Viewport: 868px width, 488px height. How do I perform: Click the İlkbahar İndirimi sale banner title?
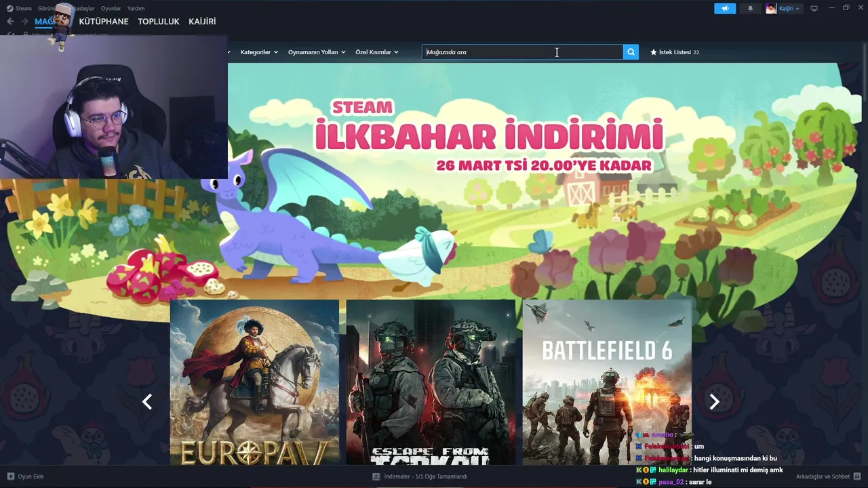click(489, 135)
